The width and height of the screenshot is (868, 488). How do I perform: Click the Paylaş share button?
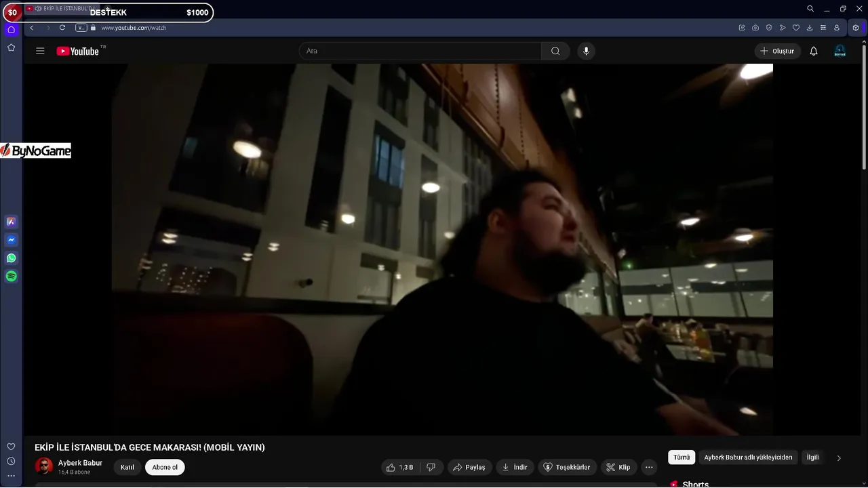pos(469,467)
